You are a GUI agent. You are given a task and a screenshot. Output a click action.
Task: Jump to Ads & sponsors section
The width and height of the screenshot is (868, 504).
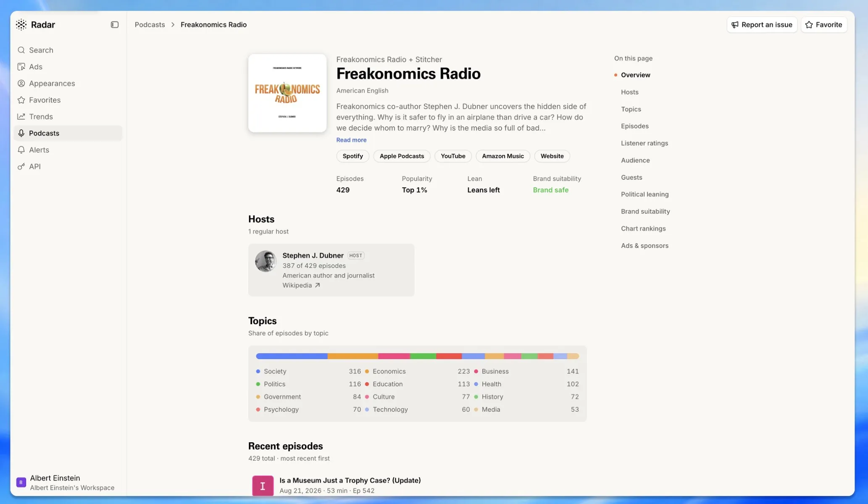pos(644,246)
